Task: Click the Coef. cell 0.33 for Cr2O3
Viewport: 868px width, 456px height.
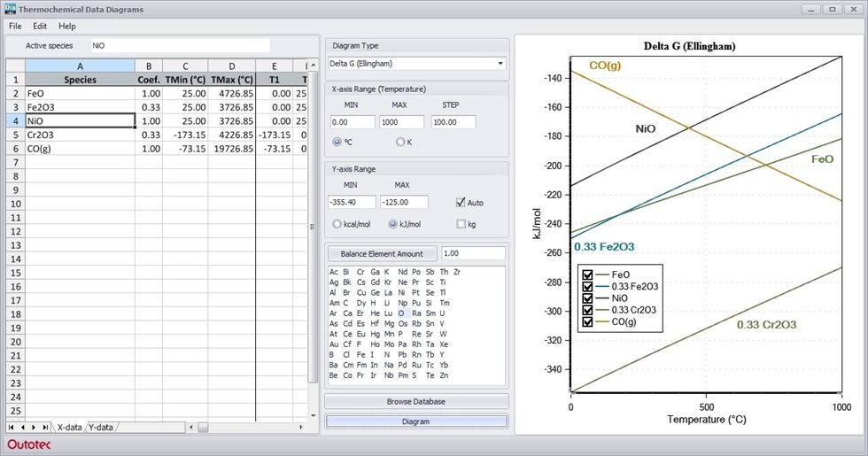Action: 149,135
